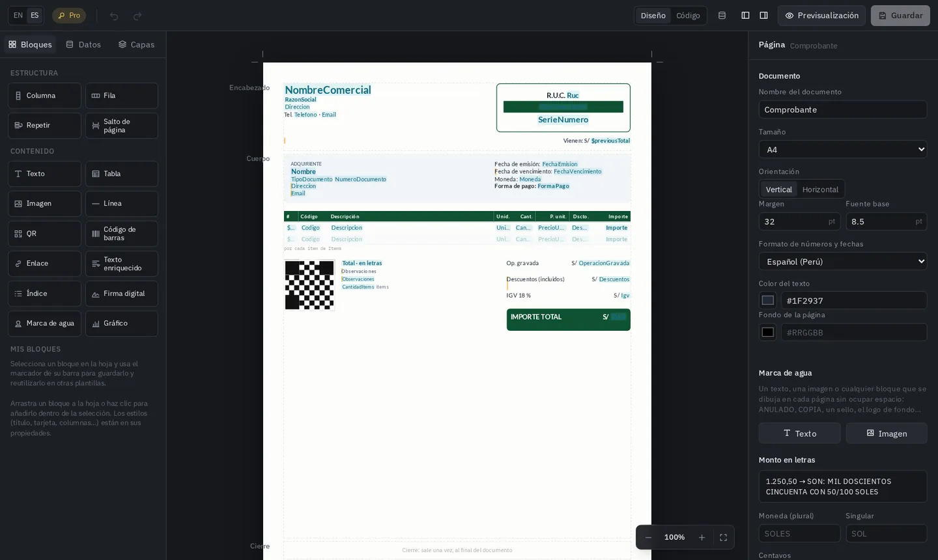Image resolution: width=938 pixels, height=560 pixels.
Task: Add a Texto watermark
Action: pyautogui.click(x=799, y=433)
